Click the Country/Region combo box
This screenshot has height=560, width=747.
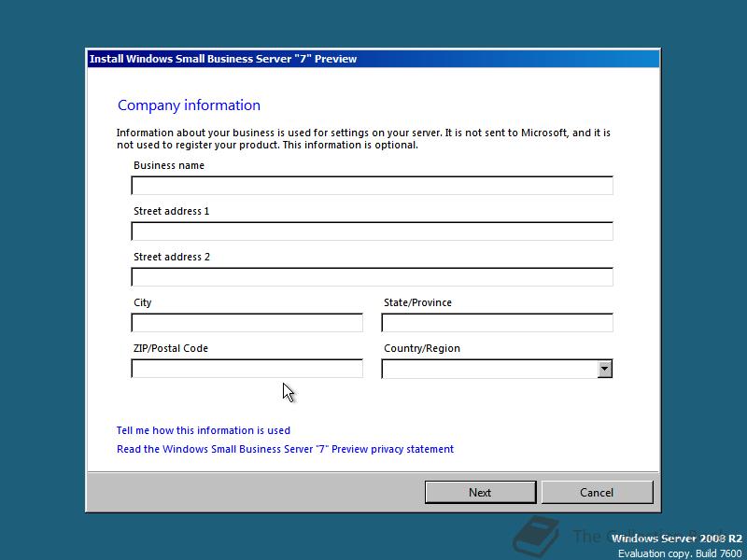(498, 369)
